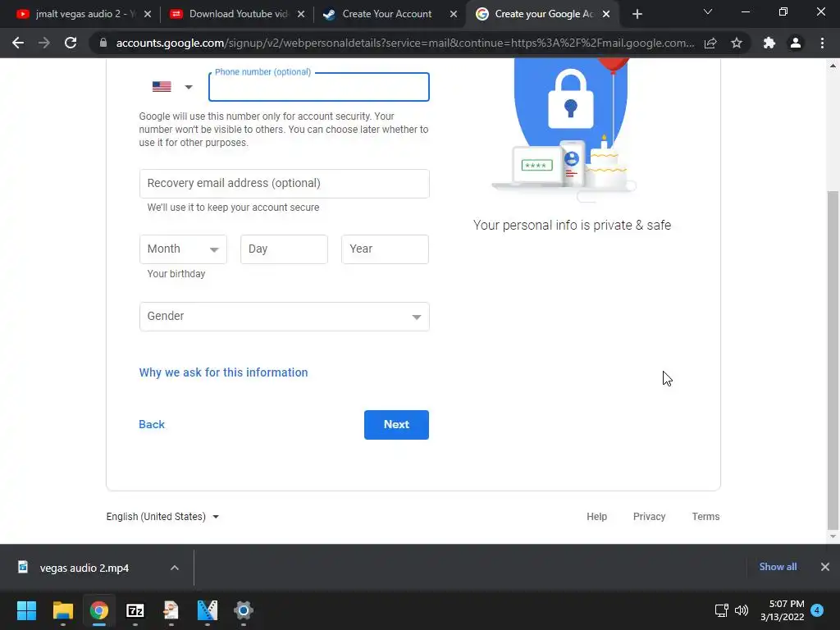Switch to the Create Your Account tab
Image resolution: width=840 pixels, height=630 pixels.
point(386,14)
